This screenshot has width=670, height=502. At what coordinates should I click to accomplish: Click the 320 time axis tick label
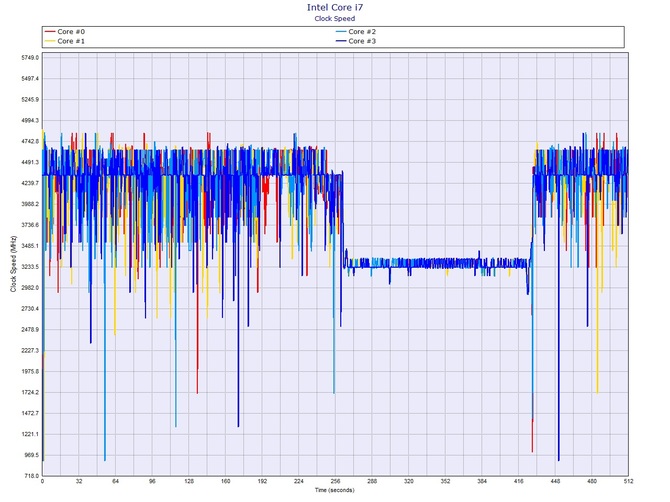coord(408,481)
